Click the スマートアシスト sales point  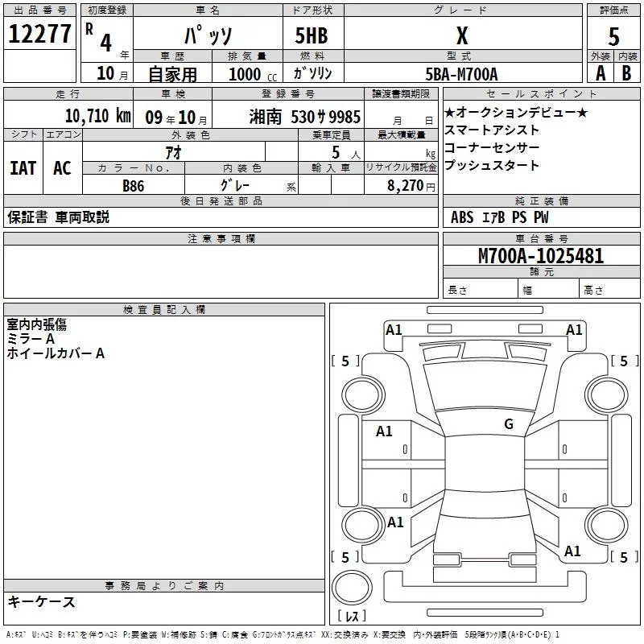(x=492, y=130)
